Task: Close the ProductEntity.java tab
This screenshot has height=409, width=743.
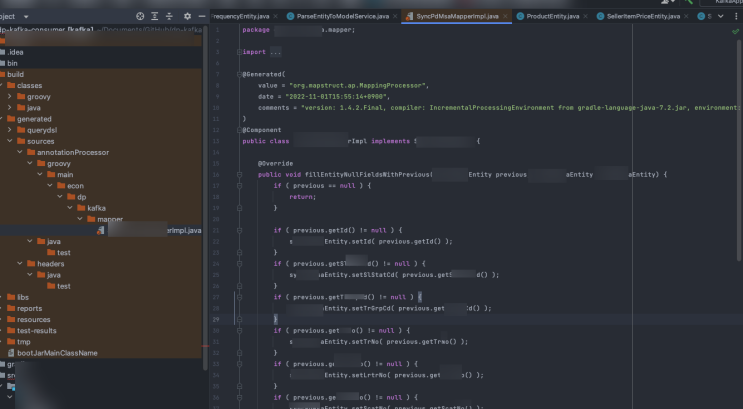Action: [x=586, y=16]
